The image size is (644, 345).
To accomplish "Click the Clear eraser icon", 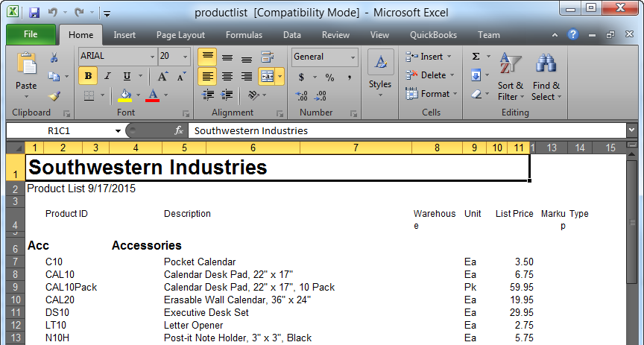I will (476, 94).
